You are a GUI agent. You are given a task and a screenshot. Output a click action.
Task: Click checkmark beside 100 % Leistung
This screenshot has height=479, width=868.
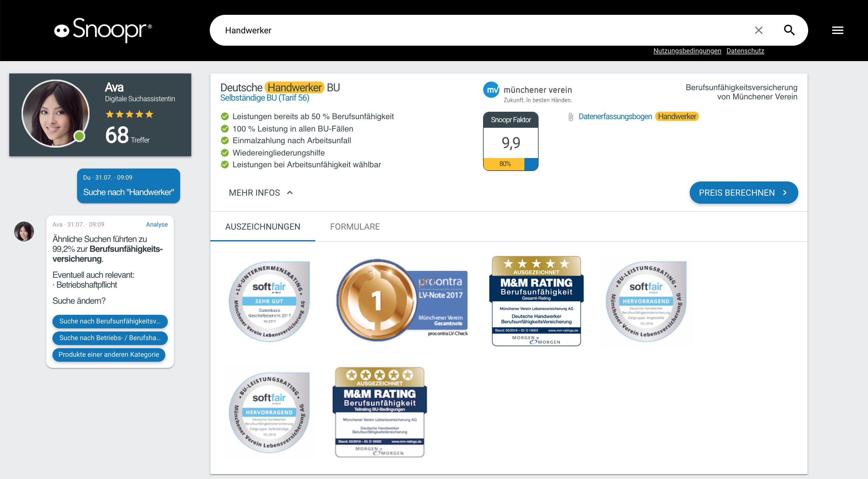click(225, 129)
